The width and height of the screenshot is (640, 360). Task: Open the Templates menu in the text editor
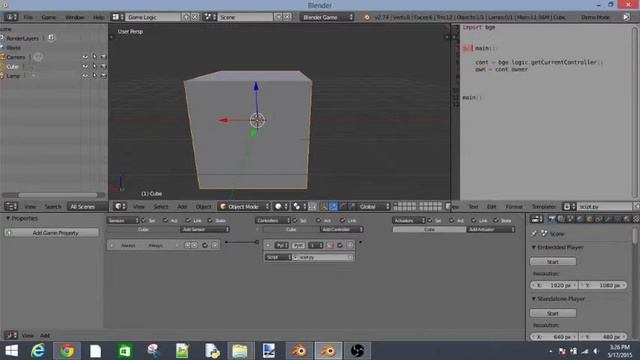pos(543,207)
